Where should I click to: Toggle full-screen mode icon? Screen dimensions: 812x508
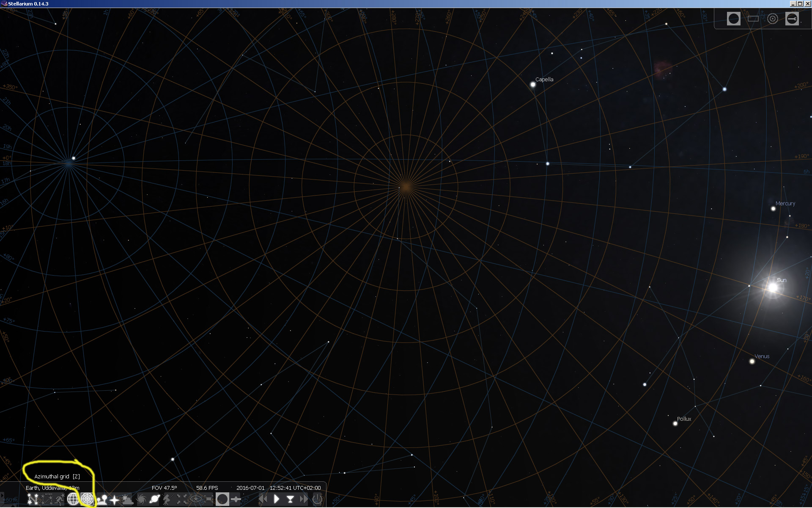coord(209,499)
